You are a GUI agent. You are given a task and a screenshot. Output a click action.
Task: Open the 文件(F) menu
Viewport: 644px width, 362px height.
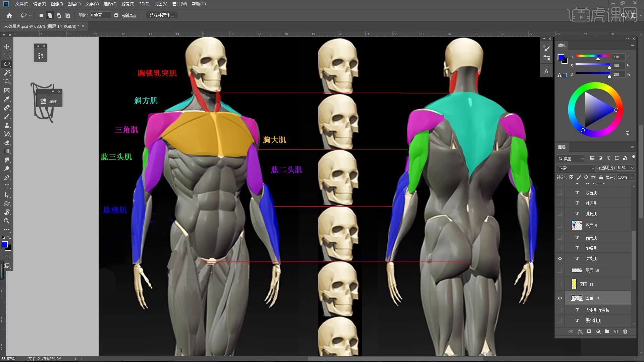(22, 4)
